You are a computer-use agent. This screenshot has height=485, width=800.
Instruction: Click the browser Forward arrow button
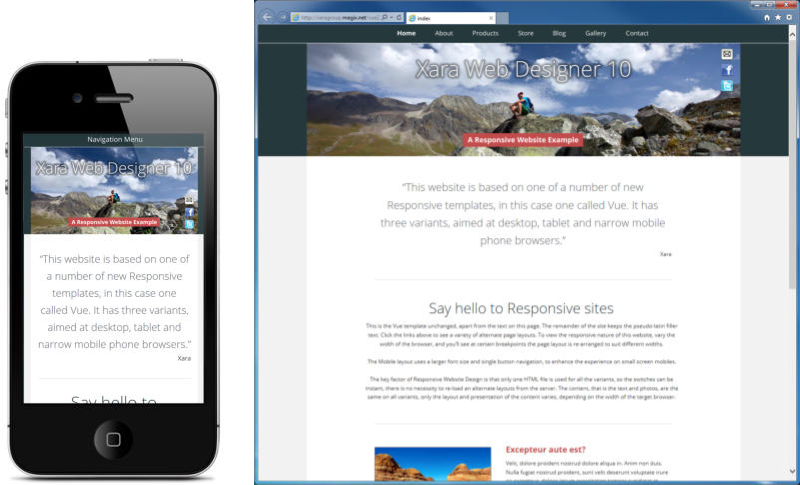tap(283, 17)
